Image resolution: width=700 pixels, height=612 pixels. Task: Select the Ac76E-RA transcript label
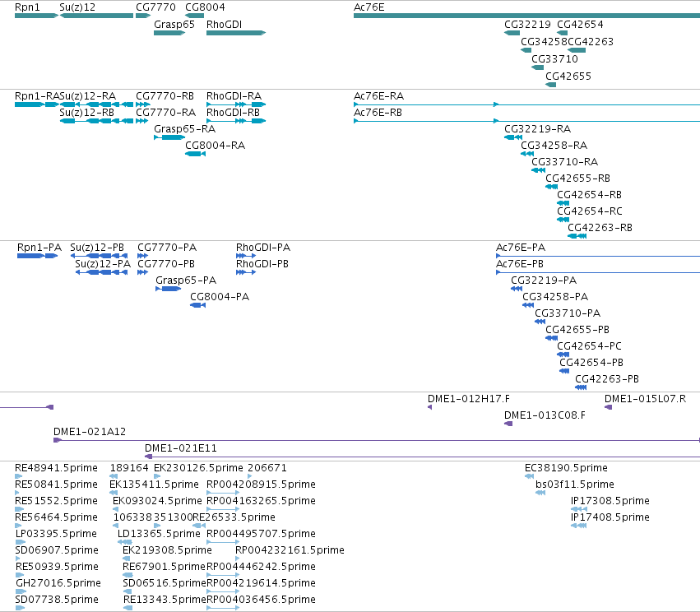[x=378, y=96]
